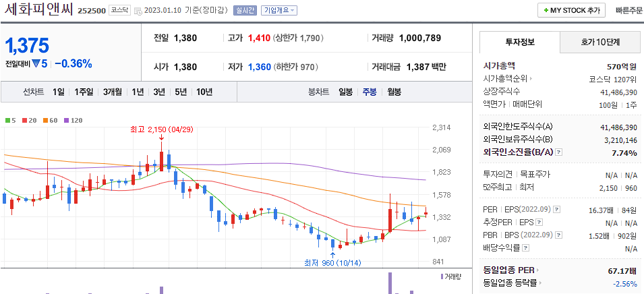Click the 하한가 970 lower limit text
The image size is (644, 294).
296,67
